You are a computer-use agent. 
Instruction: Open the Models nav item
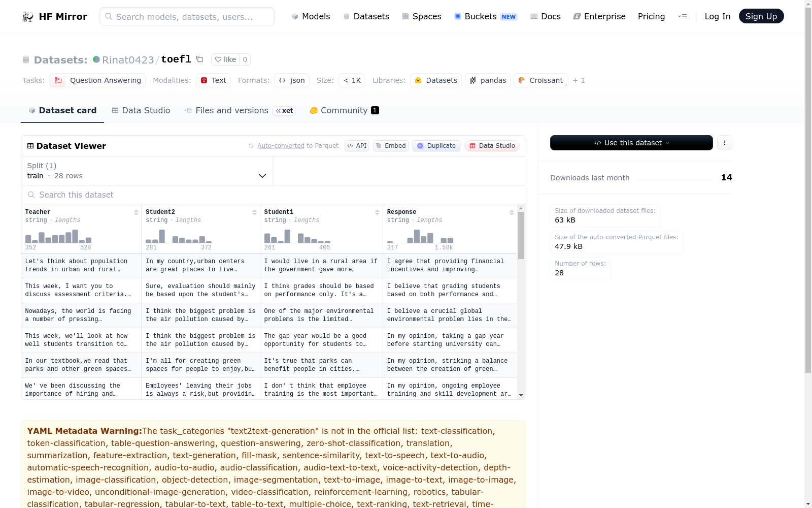pos(311,16)
